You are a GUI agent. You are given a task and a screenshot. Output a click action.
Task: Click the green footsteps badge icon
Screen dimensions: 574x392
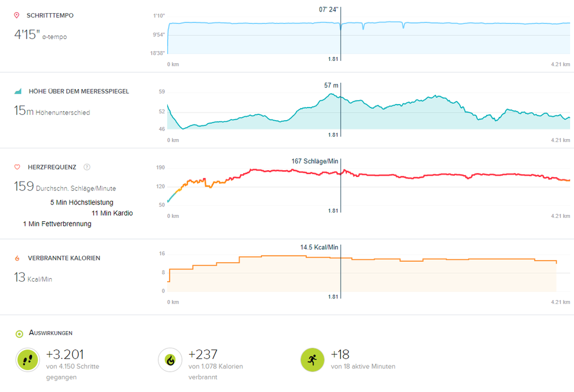click(x=28, y=360)
